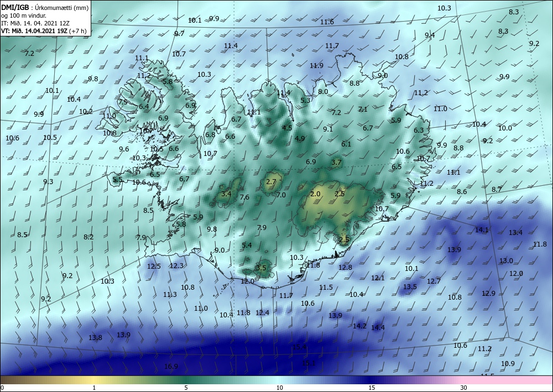553x392 pixels.
Task: Click the 6.1 value in northeast Iceland
Action: pos(346,144)
